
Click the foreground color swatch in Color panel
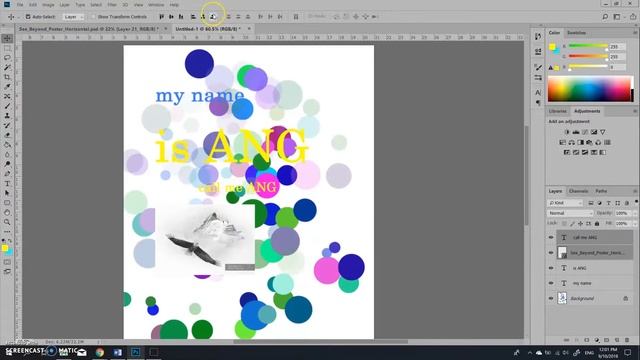tap(552, 47)
